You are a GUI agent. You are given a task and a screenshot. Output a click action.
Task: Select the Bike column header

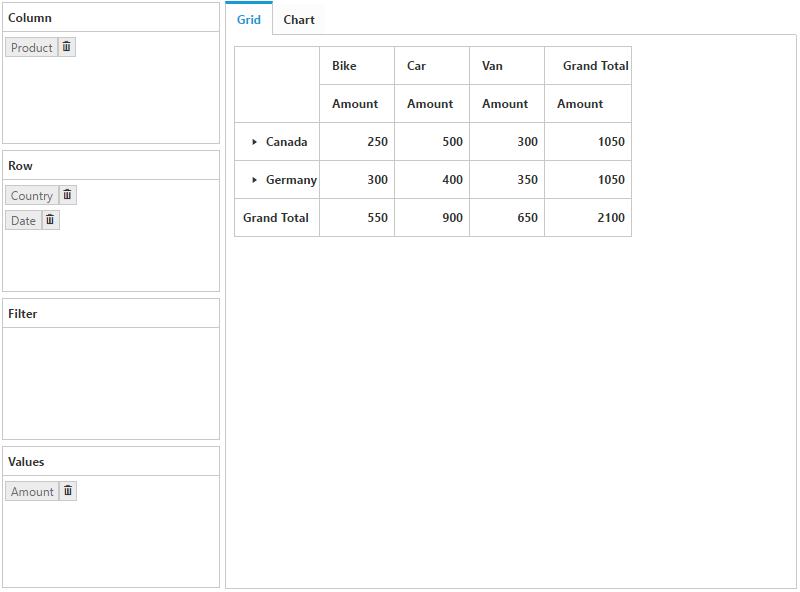point(357,66)
